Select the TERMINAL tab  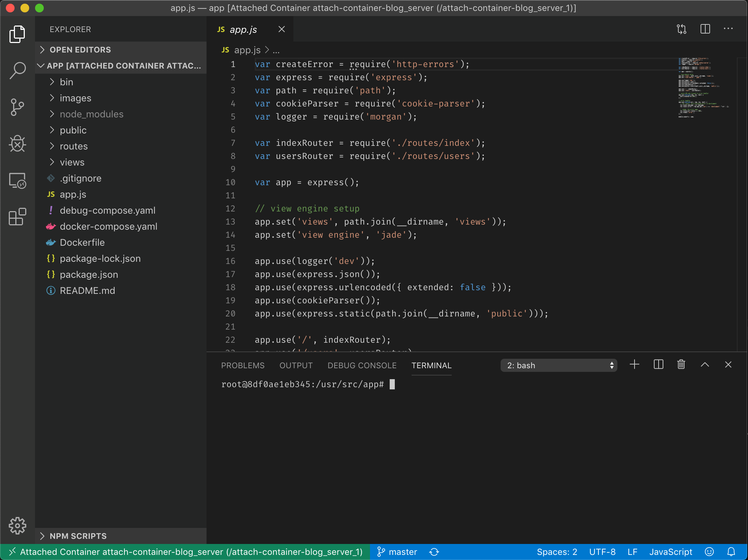(431, 365)
